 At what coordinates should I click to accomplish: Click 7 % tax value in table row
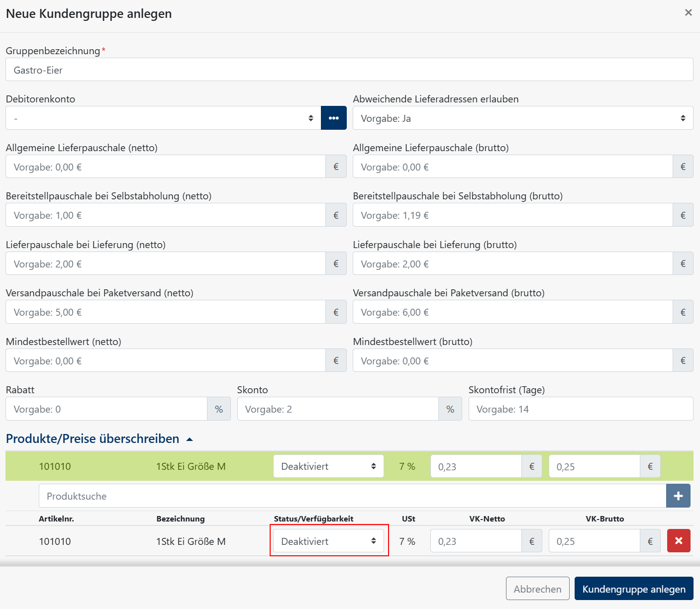(x=407, y=541)
